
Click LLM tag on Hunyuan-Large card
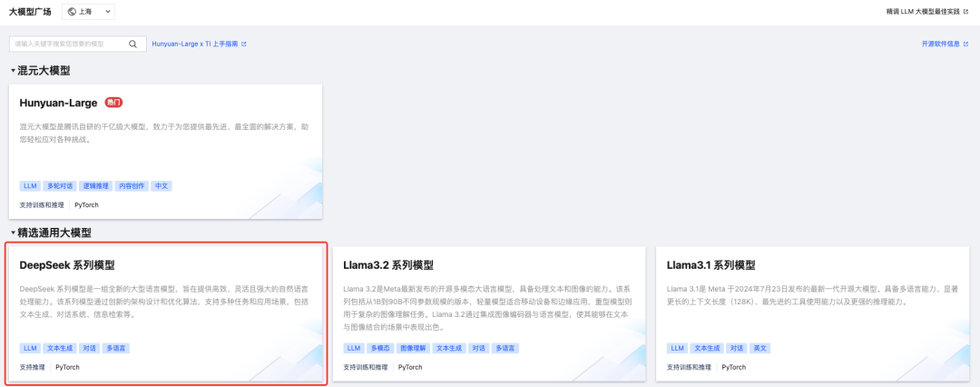point(30,186)
